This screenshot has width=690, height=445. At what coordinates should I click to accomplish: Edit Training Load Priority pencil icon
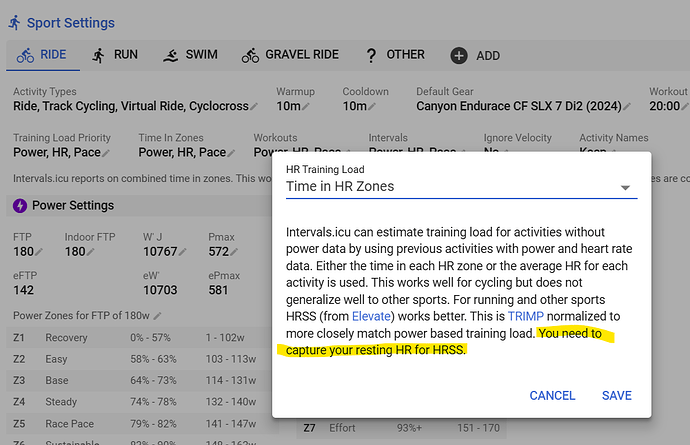pyautogui.click(x=106, y=153)
